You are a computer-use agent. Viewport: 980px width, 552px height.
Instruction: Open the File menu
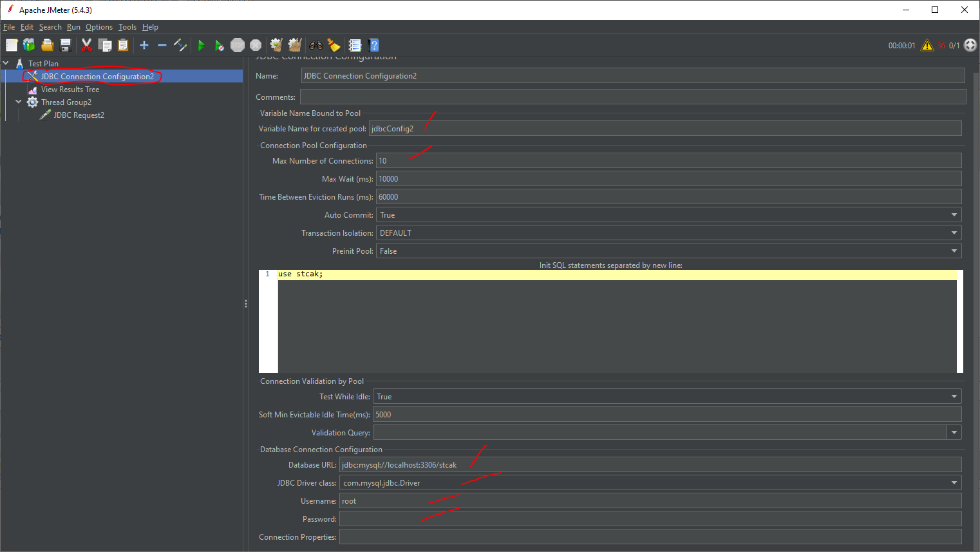click(x=9, y=27)
